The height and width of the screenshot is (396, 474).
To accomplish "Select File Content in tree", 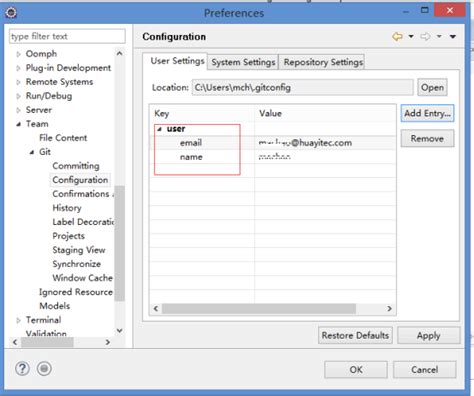I will (63, 138).
